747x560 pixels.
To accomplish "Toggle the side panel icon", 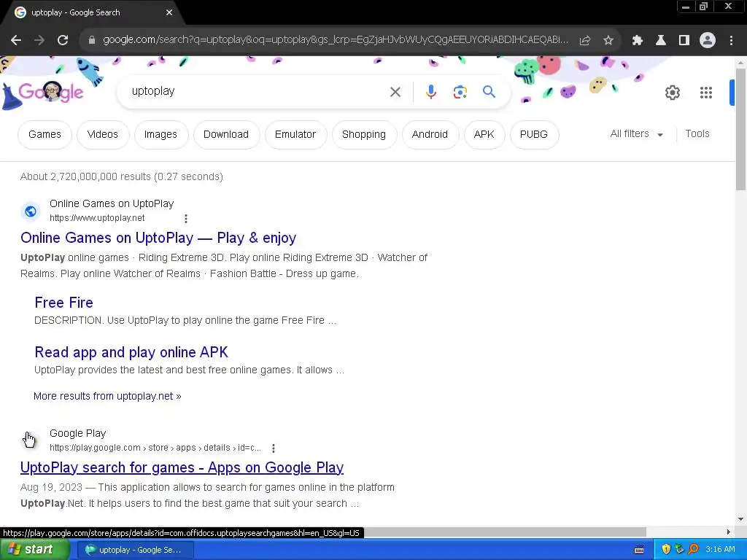I will (684, 41).
